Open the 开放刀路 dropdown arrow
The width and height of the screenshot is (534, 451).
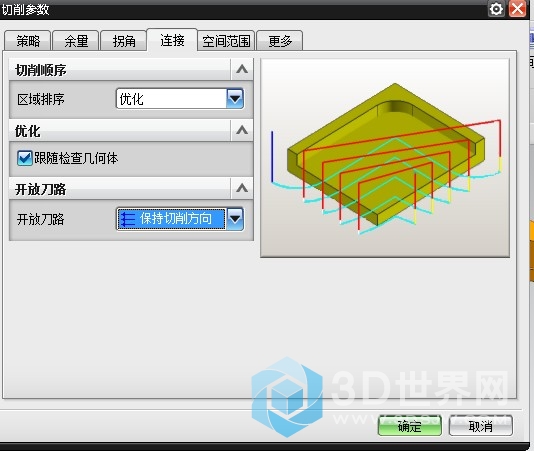pyautogui.click(x=235, y=218)
